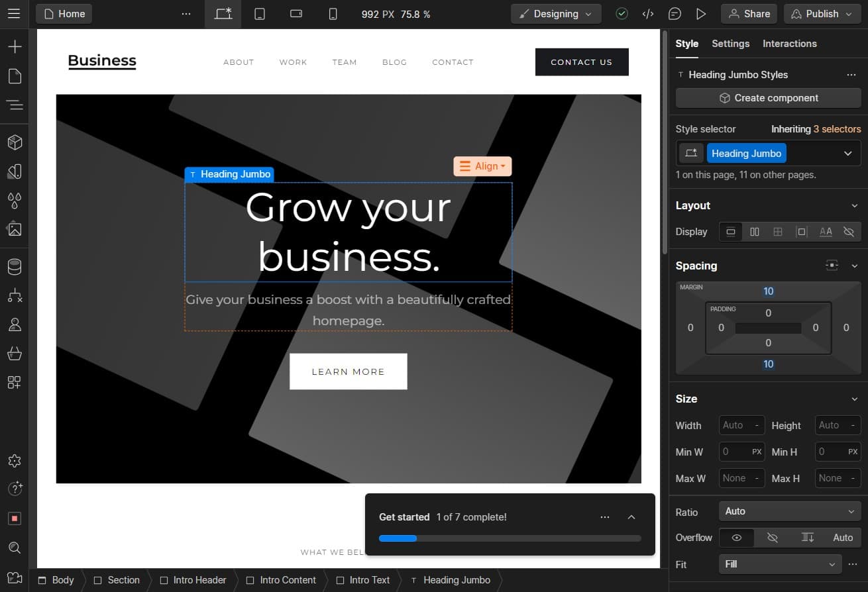Click the Create component button
The height and width of the screenshot is (592, 868).
point(767,97)
